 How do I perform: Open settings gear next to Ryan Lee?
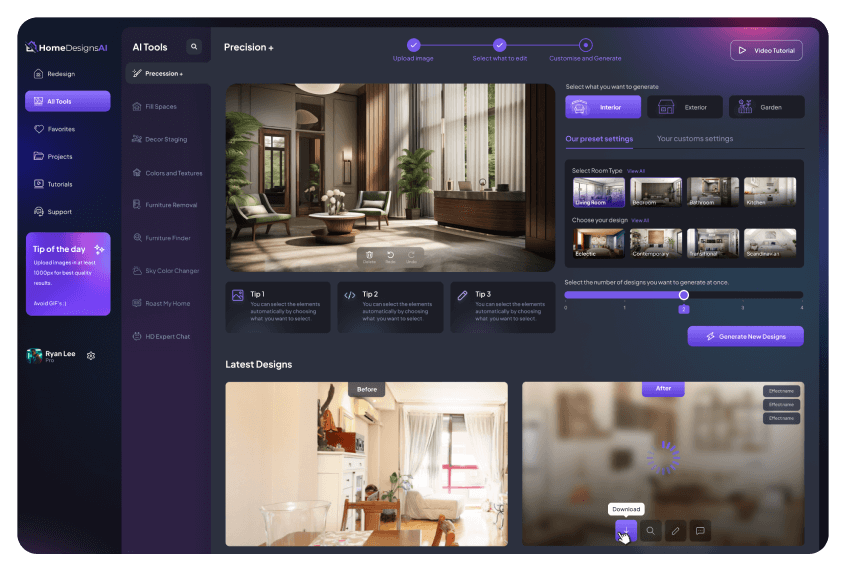91,355
